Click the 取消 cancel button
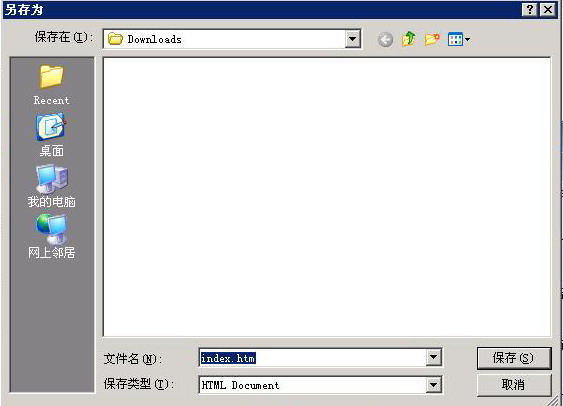Image resolution: width=563 pixels, height=406 pixels. coord(514,385)
